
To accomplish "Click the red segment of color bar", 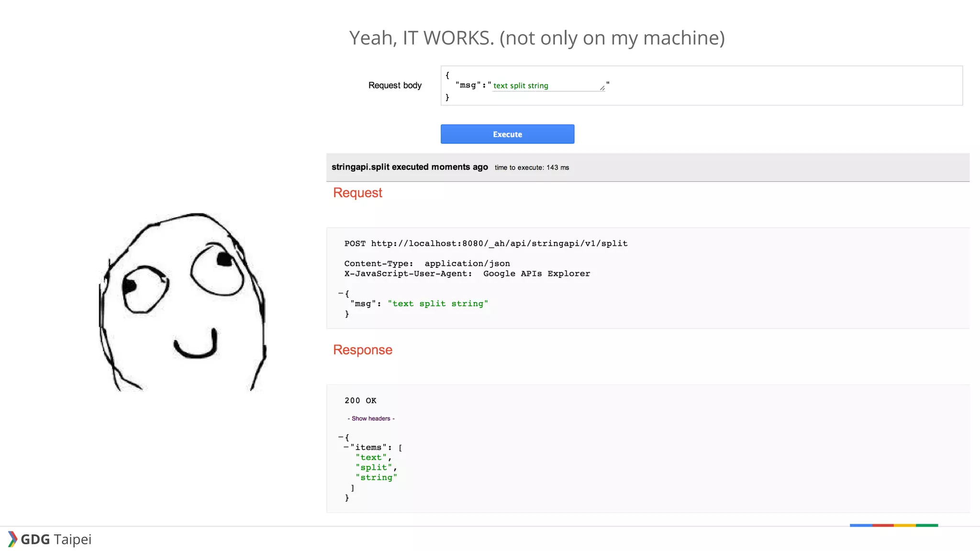I will [883, 525].
